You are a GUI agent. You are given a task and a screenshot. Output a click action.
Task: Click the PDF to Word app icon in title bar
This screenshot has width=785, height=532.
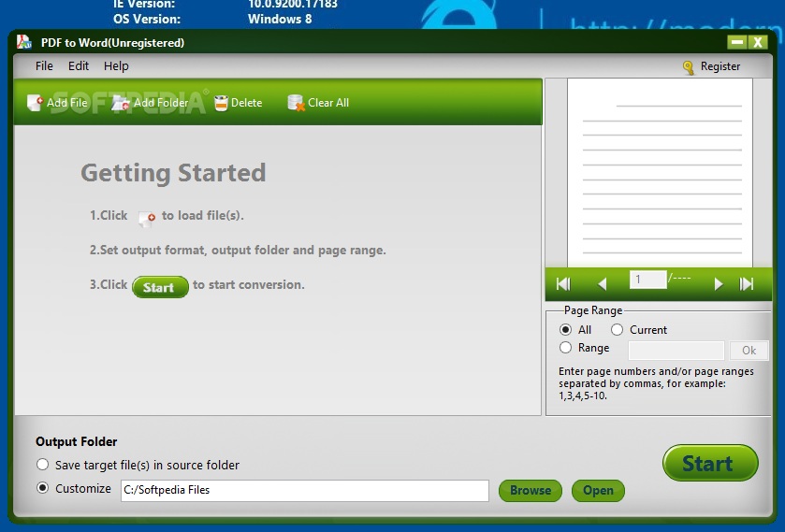tap(23, 42)
